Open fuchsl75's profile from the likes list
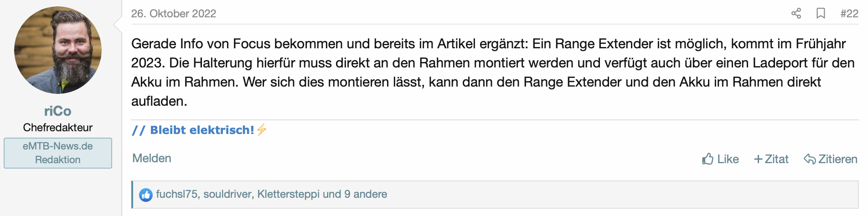 176,194
